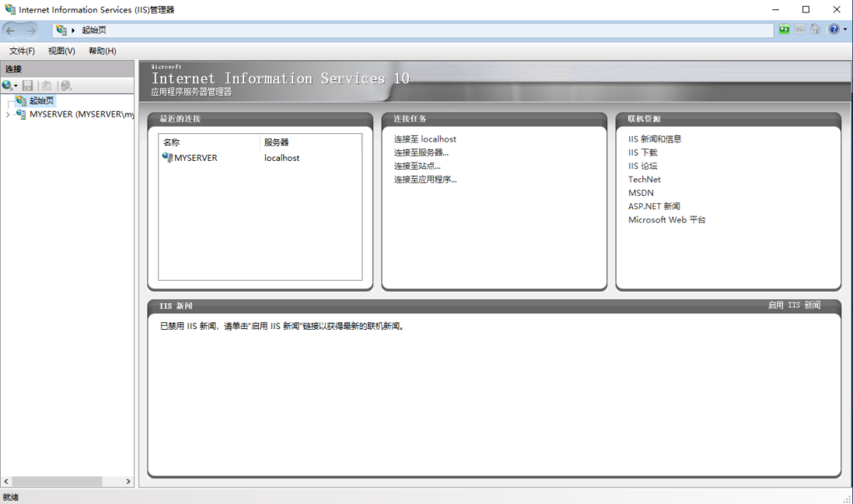Click the right arrow of the connections pane scrollbar
The image size is (853, 504).
coord(128,482)
